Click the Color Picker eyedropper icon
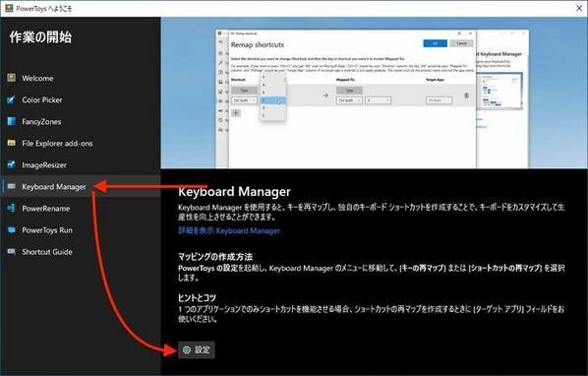Image resolution: width=588 pixels, height=376 pixels. (12, 99)
